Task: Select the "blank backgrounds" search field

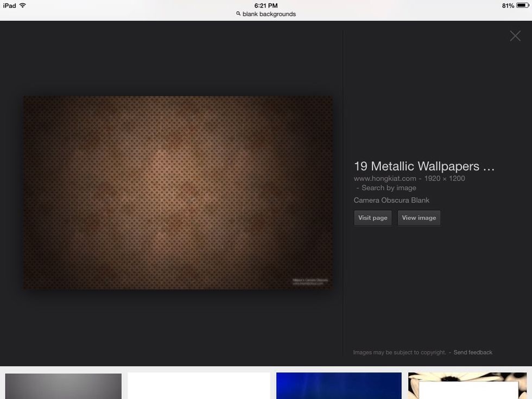Action: point(269,14)
